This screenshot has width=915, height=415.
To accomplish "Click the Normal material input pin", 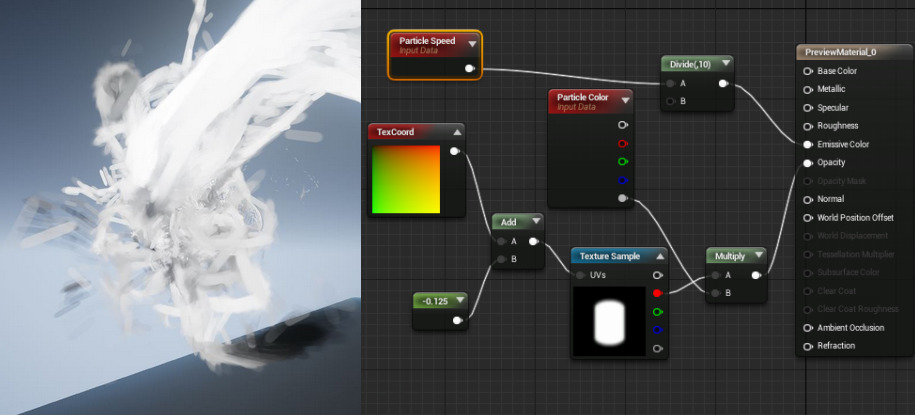I will click(808, 199).
